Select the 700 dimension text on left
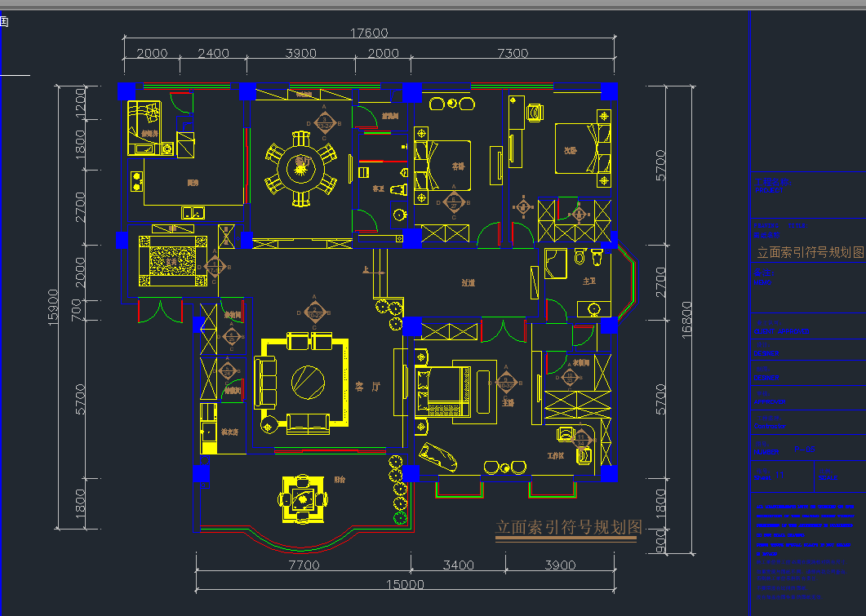 [x=76, y=310]
